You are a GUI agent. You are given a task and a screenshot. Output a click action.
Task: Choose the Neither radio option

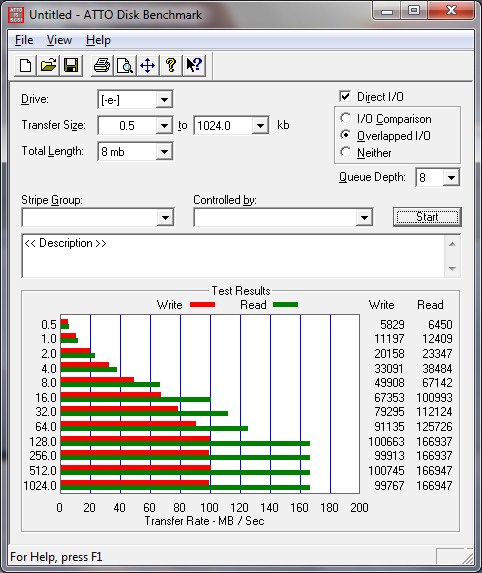coord(345,152)
